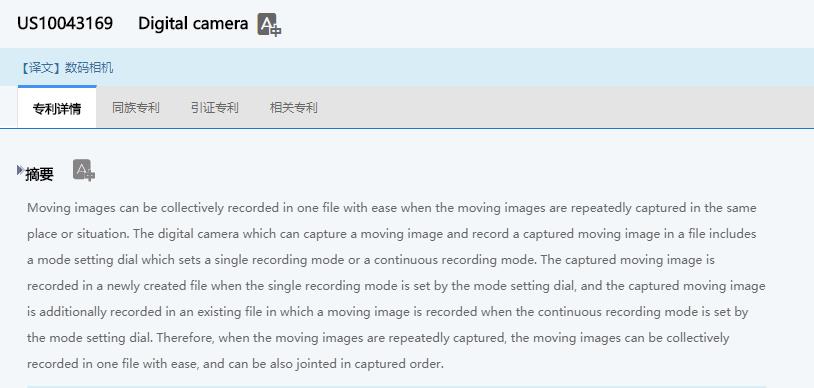Click final abstract line ending captured order

pyautogui.click(x=236, y=364)
